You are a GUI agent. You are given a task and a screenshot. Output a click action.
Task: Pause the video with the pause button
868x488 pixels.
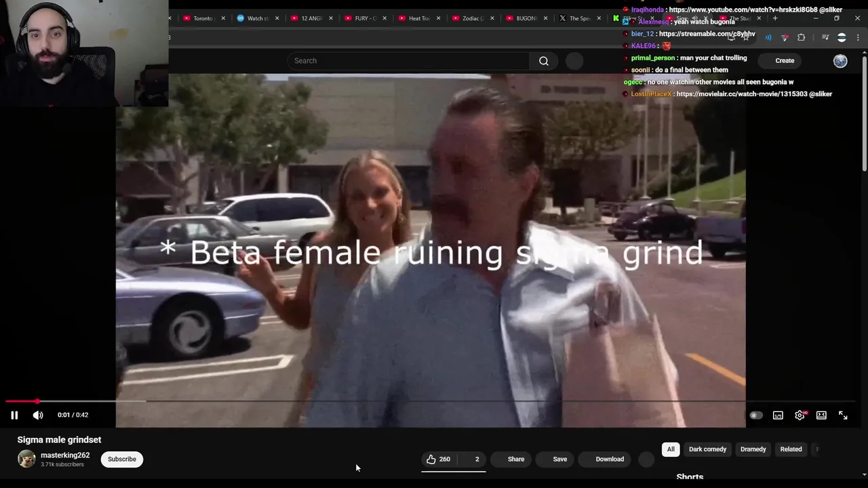(14, 415)
